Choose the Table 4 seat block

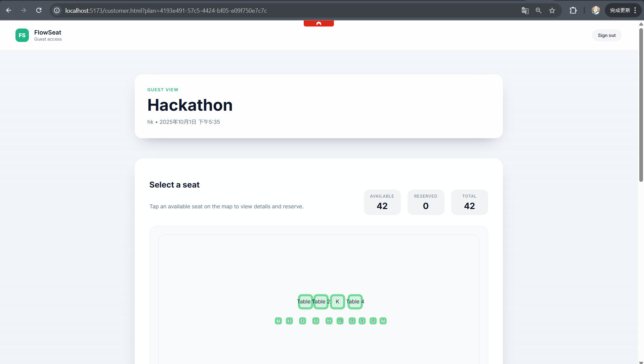coord(355,302)
